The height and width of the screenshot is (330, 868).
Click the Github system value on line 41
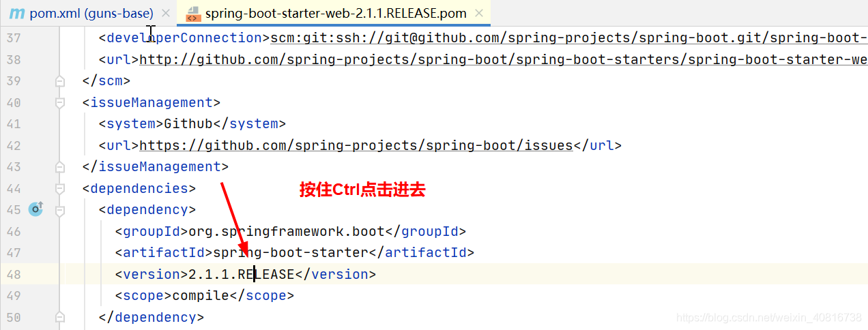[x=188, y=123]
